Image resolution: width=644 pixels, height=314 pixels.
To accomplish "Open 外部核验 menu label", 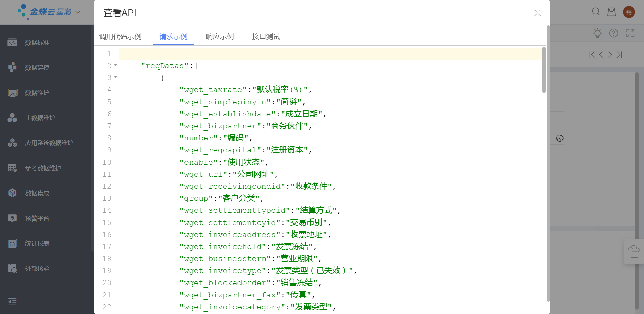I will [x=37, y=269].
